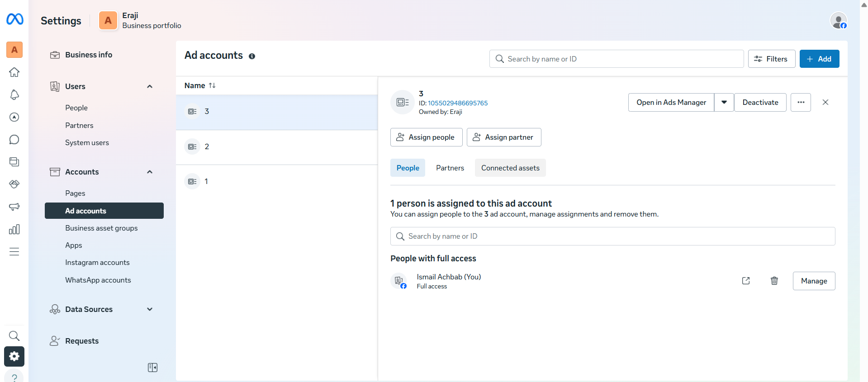
Task: Click the Assign people button
Action: point(426,137)
